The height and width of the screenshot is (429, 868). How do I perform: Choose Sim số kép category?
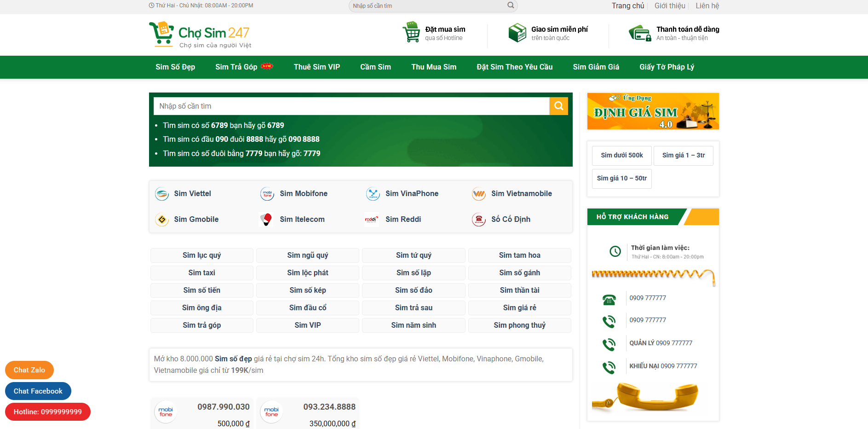[308, 290]
